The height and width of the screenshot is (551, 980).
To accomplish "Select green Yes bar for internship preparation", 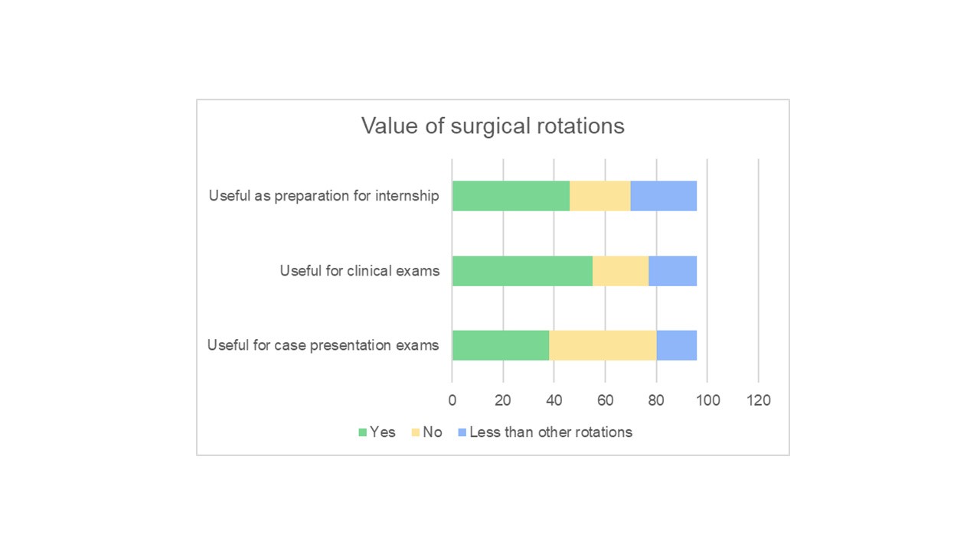I will click(x=511, y=196).
